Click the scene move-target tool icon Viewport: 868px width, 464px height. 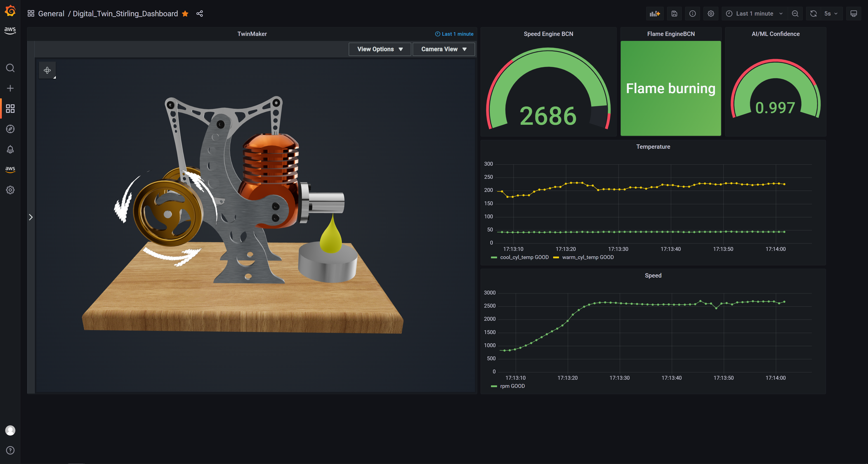(47, 70)
